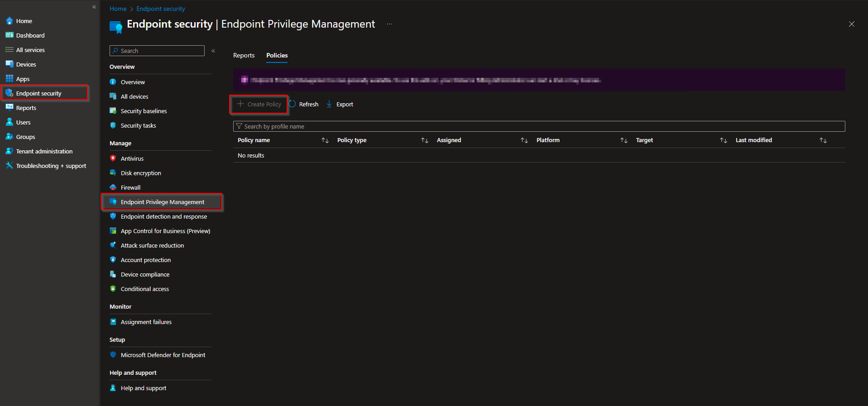This screenshot has width=868, height=406.
Task: Click the All services list icon
Action: (9, 50)
